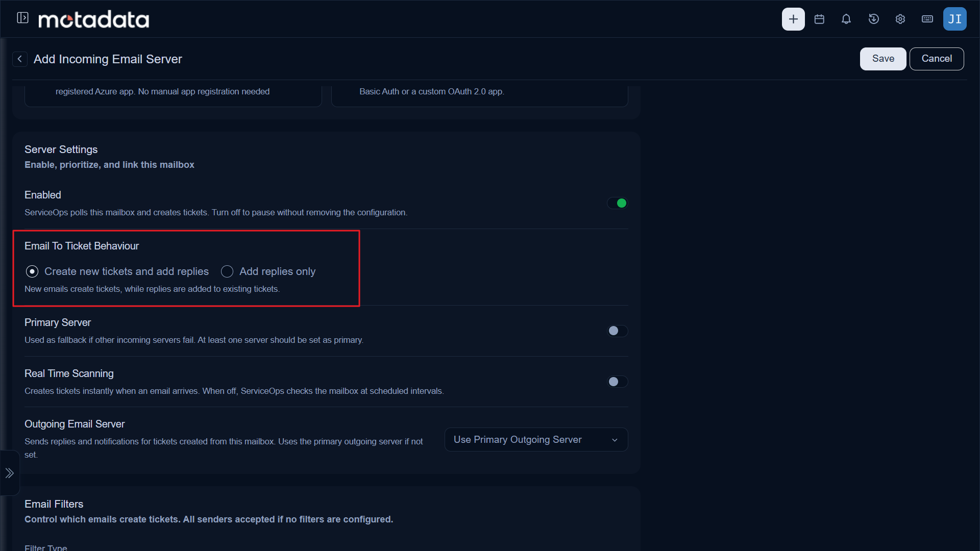
Task: Click the Primary Server label
Action: pyautogui.click(x=58, y=322)
